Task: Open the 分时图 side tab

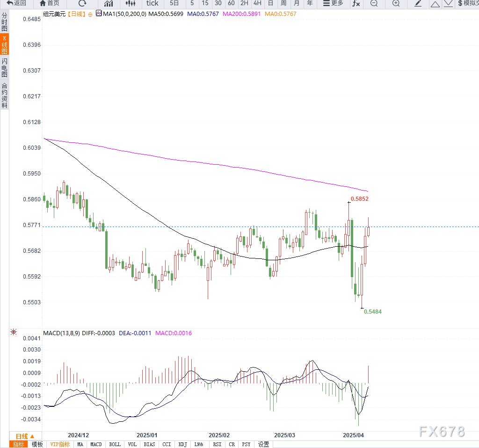Action: pyautogui.click(x=4, y=22)
